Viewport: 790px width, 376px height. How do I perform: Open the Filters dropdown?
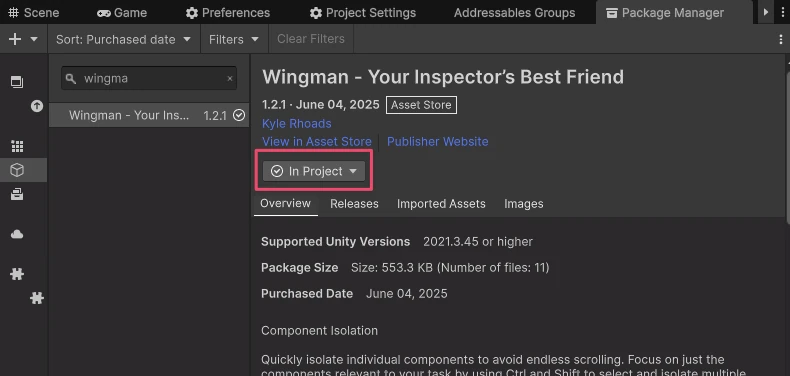(234, 39)
